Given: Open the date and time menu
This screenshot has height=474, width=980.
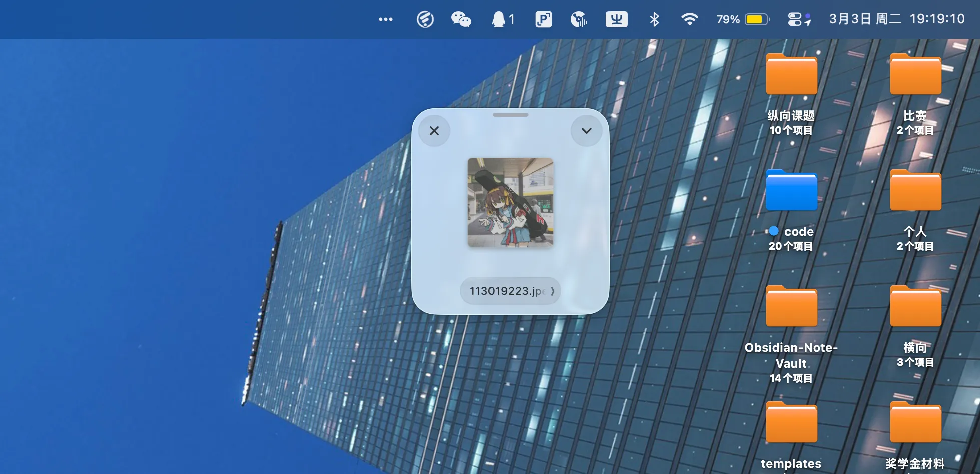Looking at the screenshot, I should pyautogui.click(x=896, y=19).
